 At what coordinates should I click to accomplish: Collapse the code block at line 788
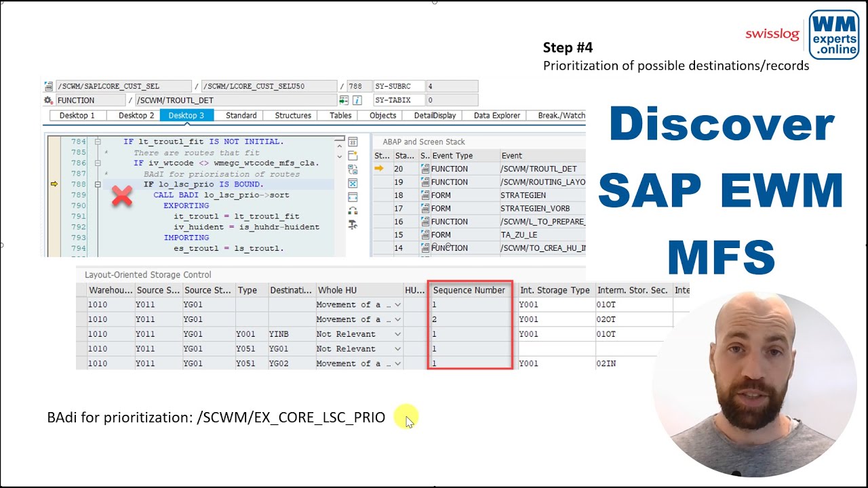(98, 184)
